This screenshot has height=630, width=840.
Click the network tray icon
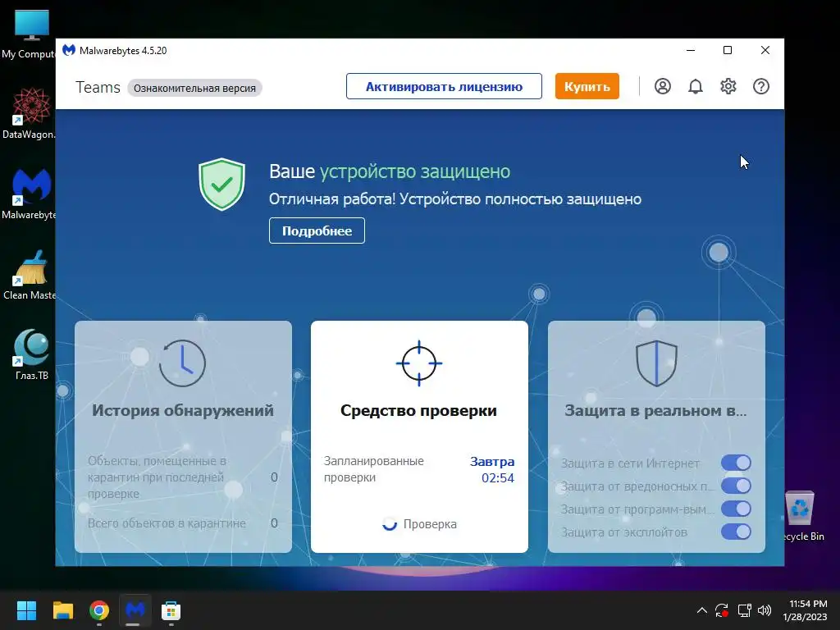click(x=744, y=610)
